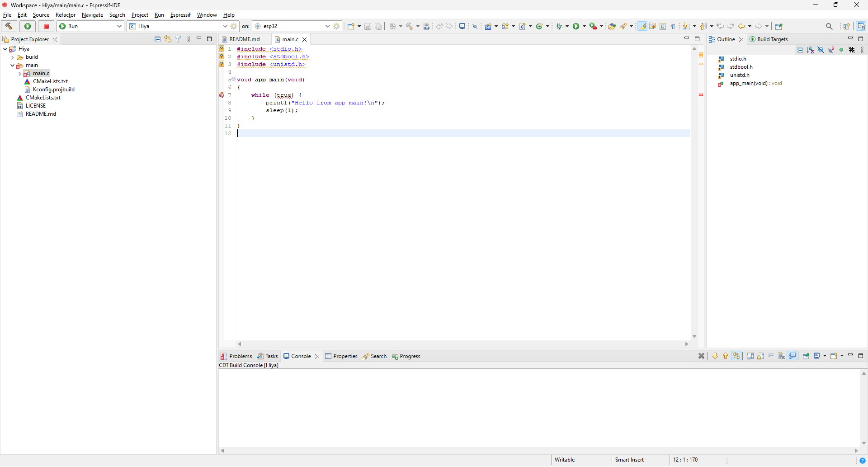Click Project Explorer filter funnel icon
Viewport: 868px width, 467px height.
(178, 39)
